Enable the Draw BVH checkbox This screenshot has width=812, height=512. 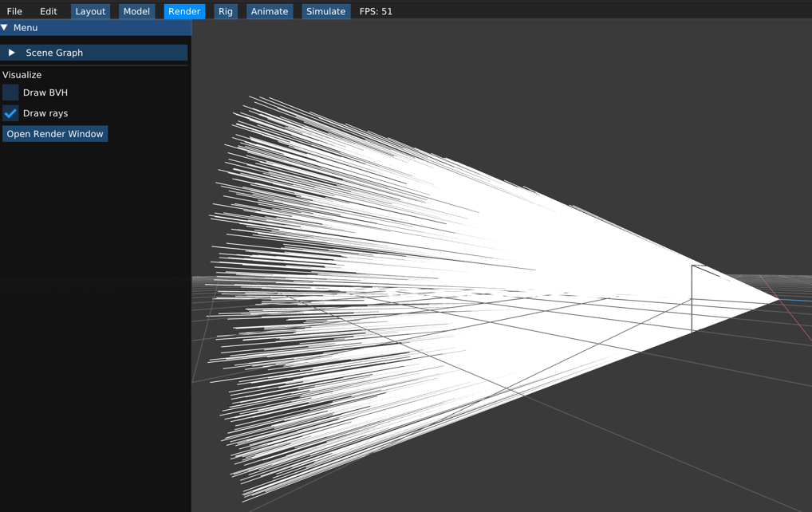click(10, 93)
